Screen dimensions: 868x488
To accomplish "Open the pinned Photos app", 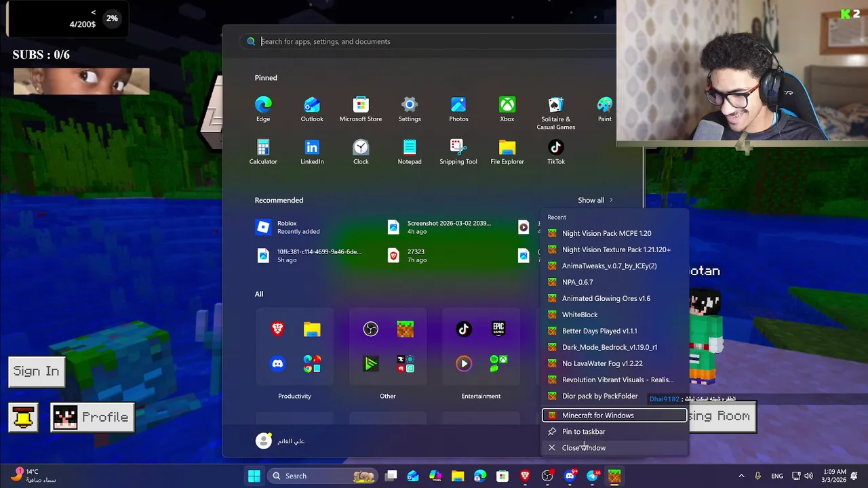I will click(458, 110).
